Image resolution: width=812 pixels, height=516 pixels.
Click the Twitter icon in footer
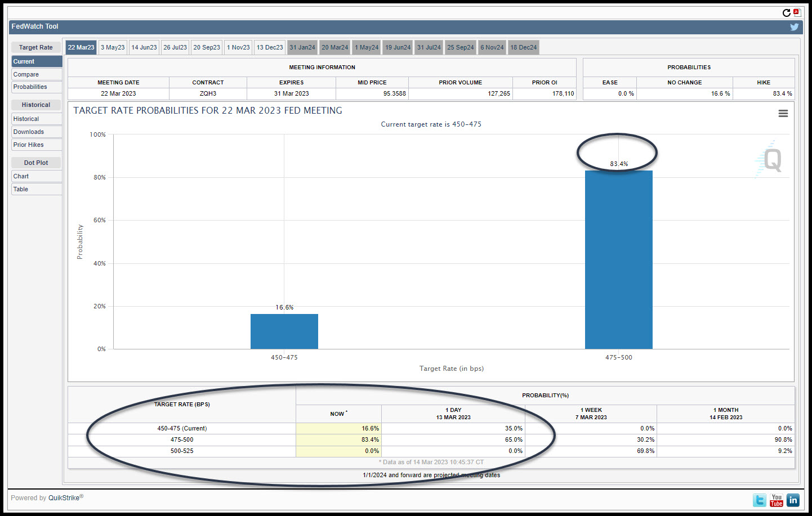coord(760,500)
